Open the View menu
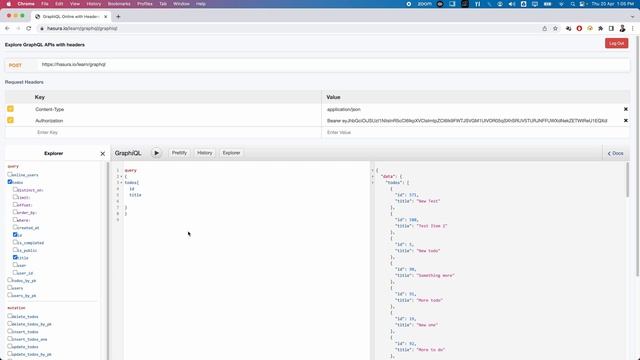Image resolution: width=640 pixels, height=360 pixels. tap(75, 4)
